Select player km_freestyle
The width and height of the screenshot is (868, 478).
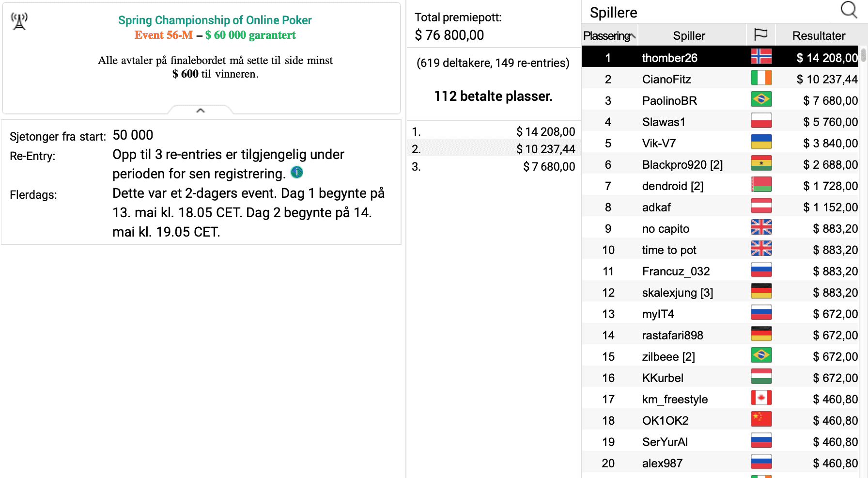coord(675,399)
